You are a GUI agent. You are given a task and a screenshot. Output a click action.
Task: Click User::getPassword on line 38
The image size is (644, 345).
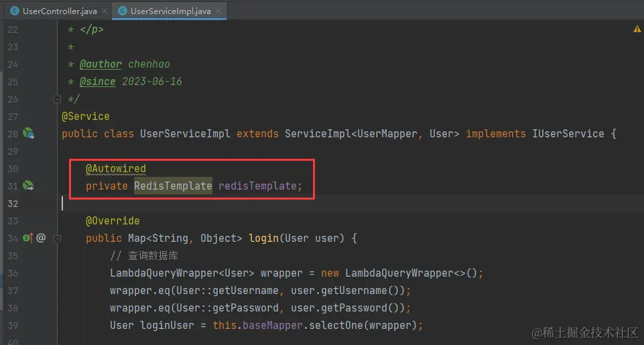[227, 307]
